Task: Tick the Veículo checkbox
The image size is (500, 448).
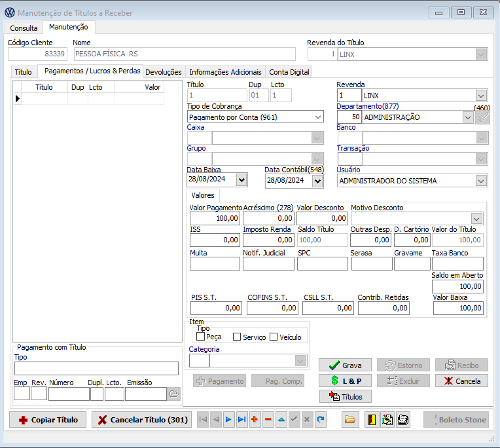Action: (274, 337)
